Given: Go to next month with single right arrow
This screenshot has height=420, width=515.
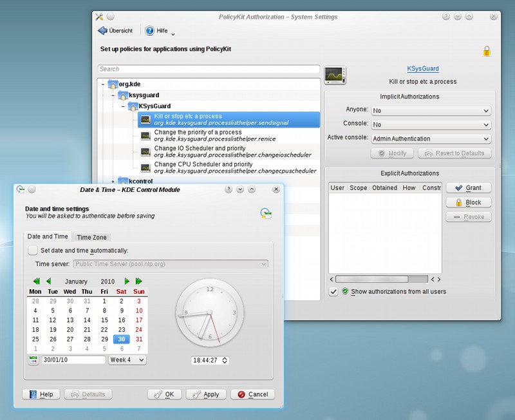Looking at the screenshot, I should click(126, 282).
